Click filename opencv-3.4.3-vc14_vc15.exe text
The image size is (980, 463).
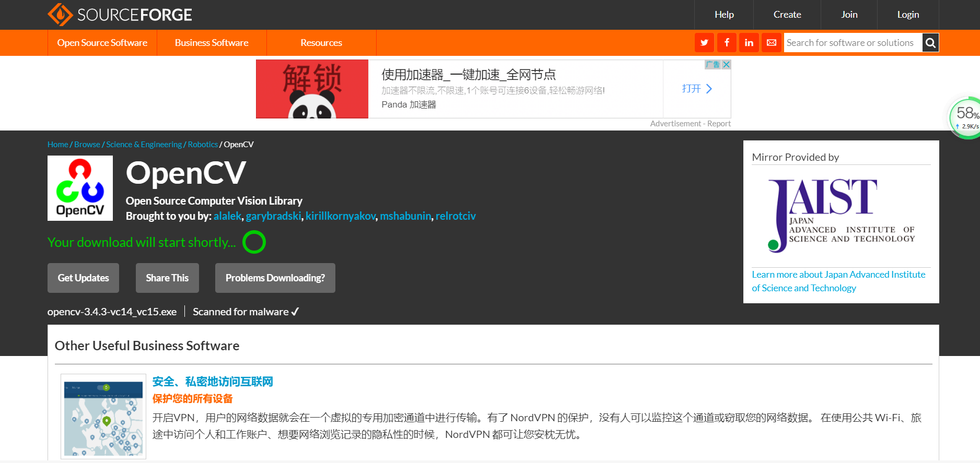click(112, 312)
